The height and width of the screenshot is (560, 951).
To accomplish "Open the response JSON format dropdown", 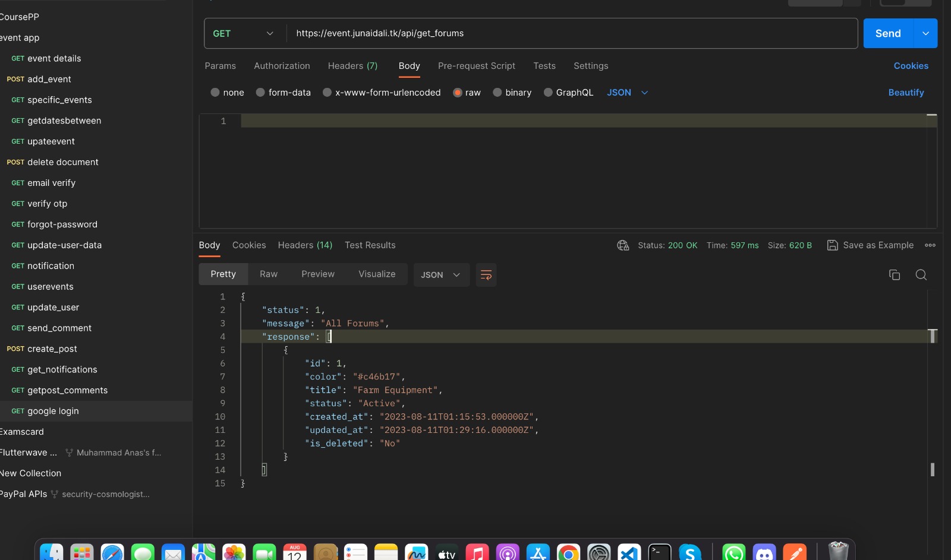I will 440,275.
